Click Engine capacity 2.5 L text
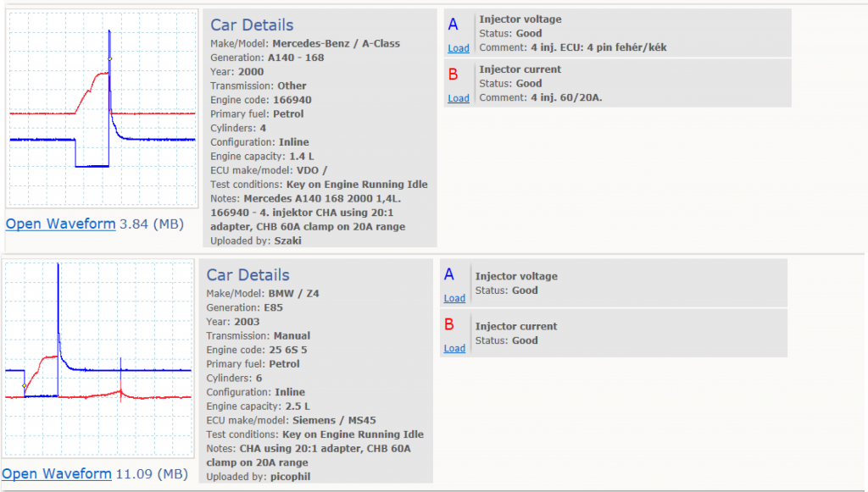The image size is (868, 492). pos(258,406)
